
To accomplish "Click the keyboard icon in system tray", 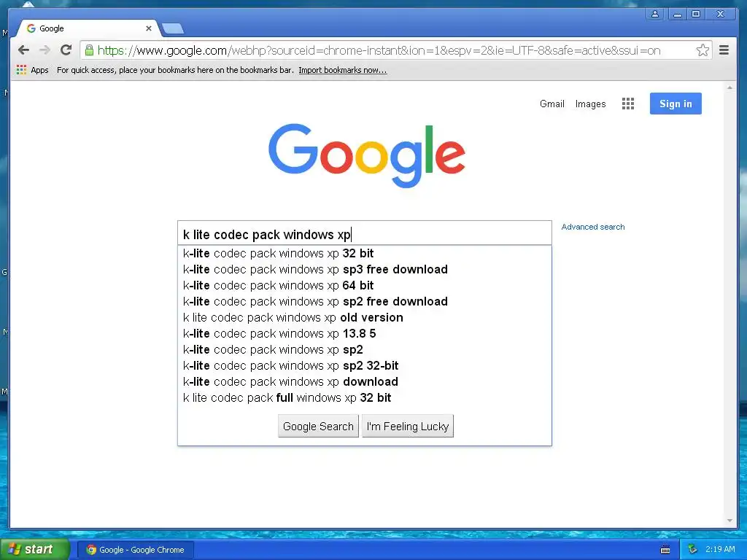I will (665, 550).
